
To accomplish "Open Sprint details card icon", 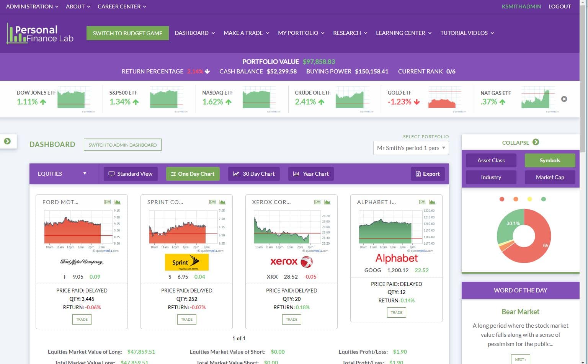I will 212,202.
